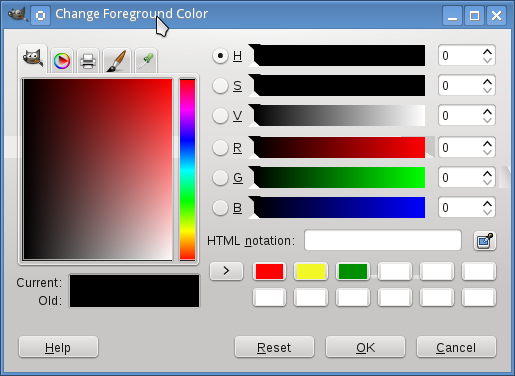Click into the R value field
515x376 pixels.
[460, 147]
